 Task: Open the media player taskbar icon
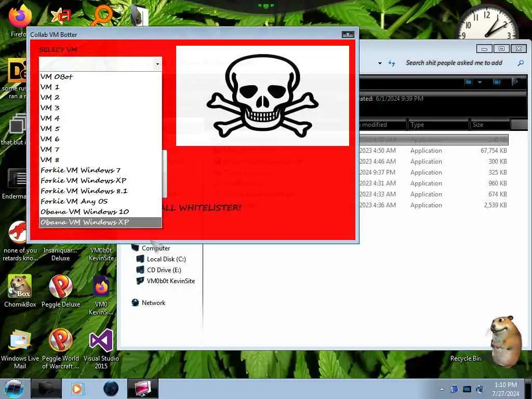tap(77, 389)
